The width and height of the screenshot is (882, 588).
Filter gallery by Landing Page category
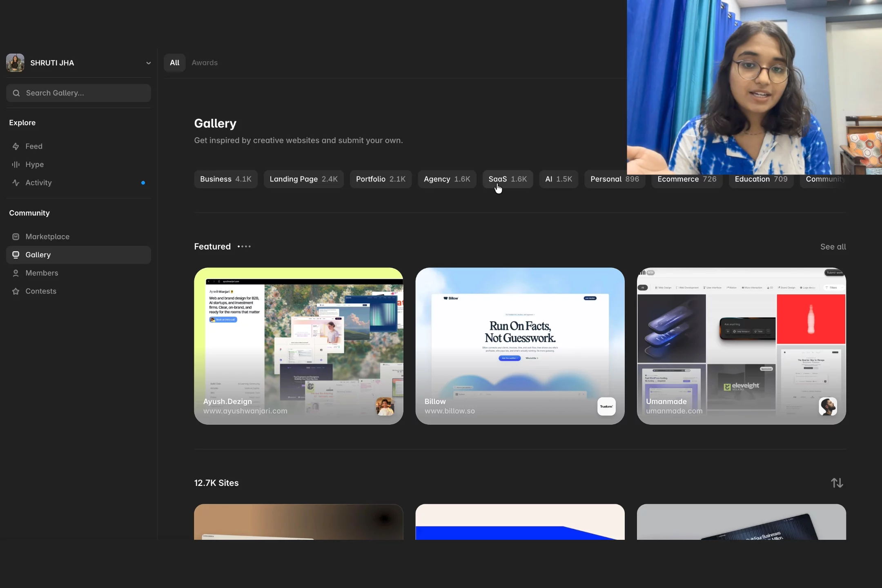coord(303,179)
